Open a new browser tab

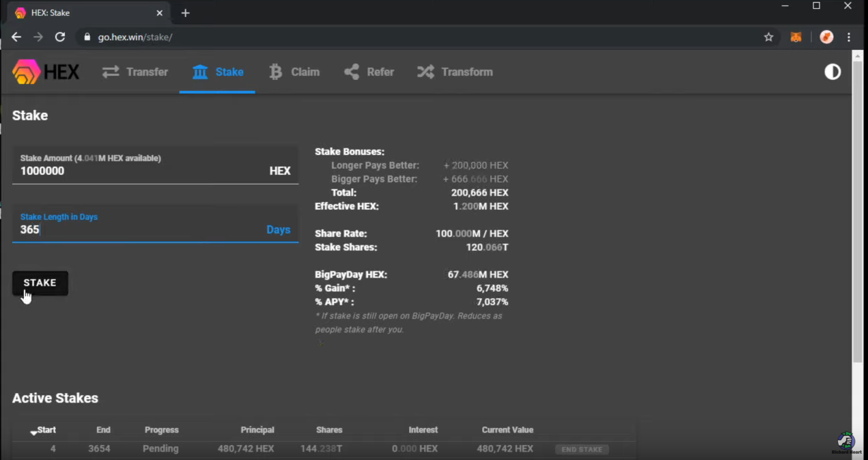[x=185, y=13]
